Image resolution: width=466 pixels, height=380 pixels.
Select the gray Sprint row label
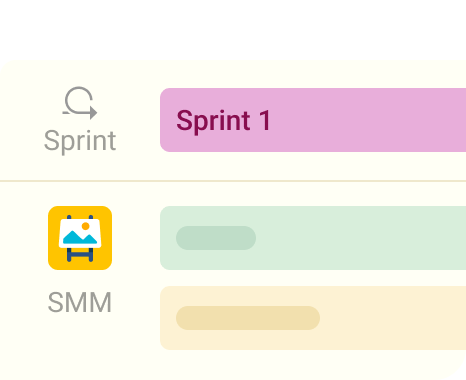point(80,141)
